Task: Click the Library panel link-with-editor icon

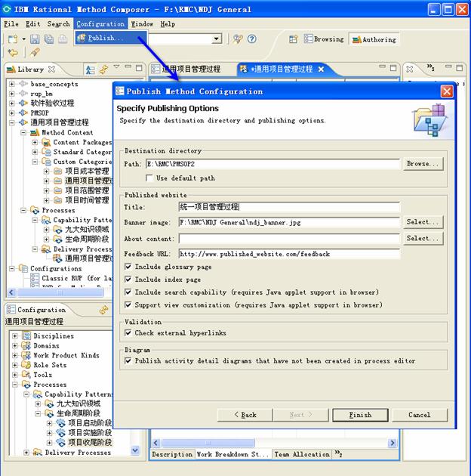Action: coord(103,70)
